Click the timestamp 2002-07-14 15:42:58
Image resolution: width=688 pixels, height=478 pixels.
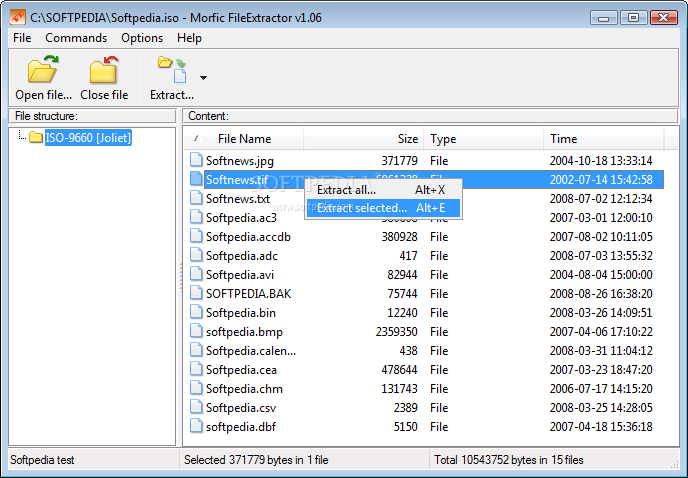click(601, 180)
